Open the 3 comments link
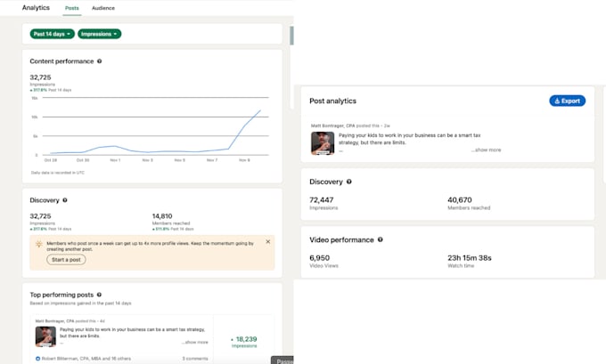Image resolution: width=606 pixels, height=364 pixels. click(195, 359)
